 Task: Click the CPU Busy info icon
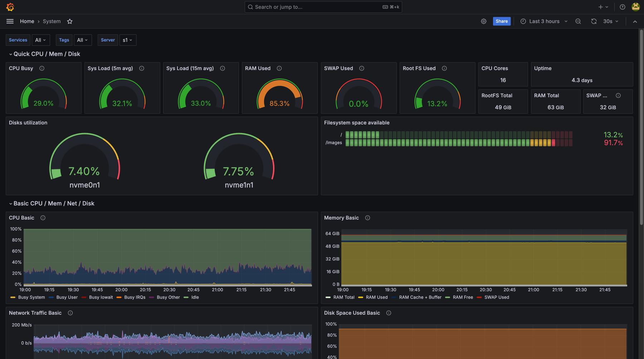pos(42,68)
